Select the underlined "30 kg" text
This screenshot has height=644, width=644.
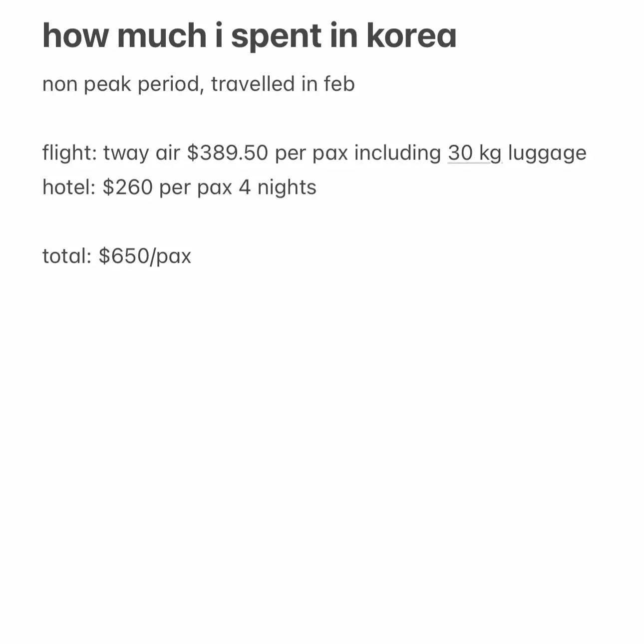click(474, 153)
